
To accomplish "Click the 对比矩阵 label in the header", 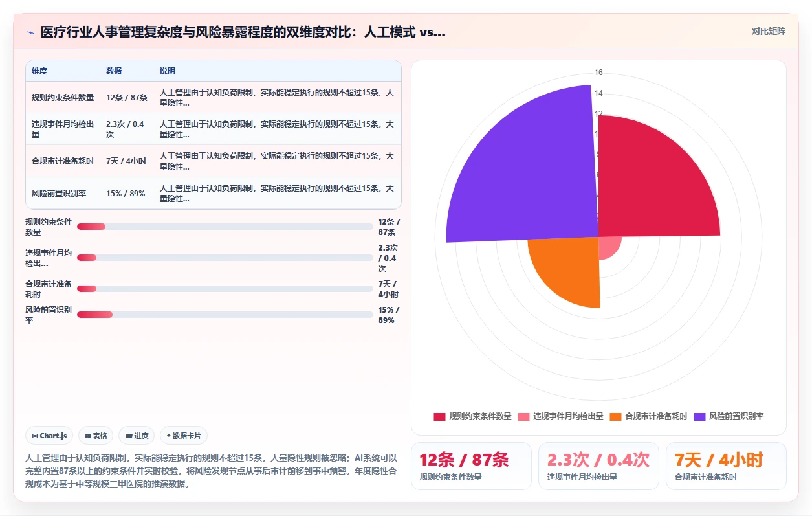I will (768, 31).
